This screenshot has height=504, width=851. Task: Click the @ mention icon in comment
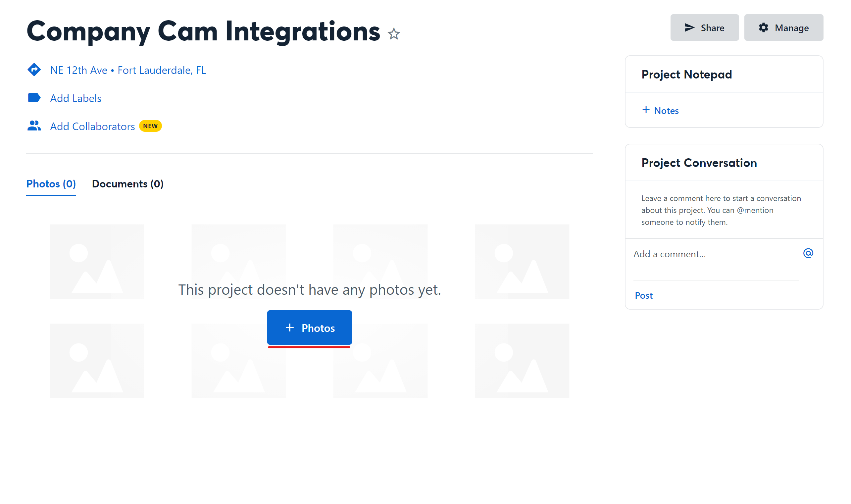808,253
